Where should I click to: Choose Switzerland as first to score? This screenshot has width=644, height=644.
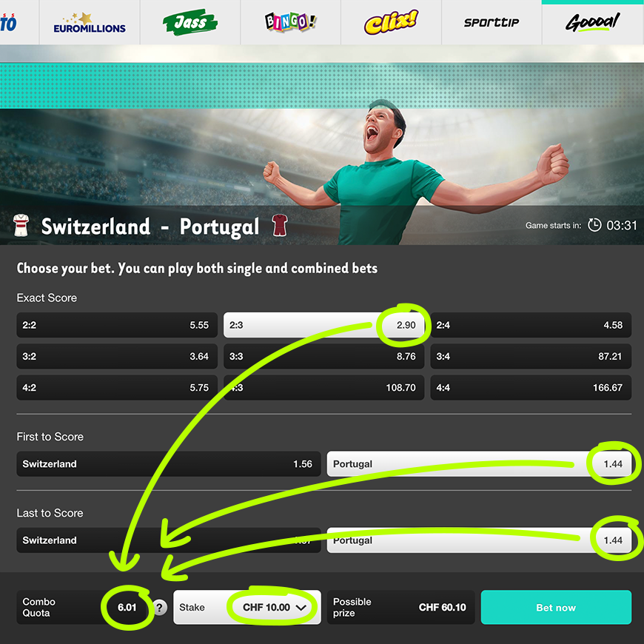[168, 463]
